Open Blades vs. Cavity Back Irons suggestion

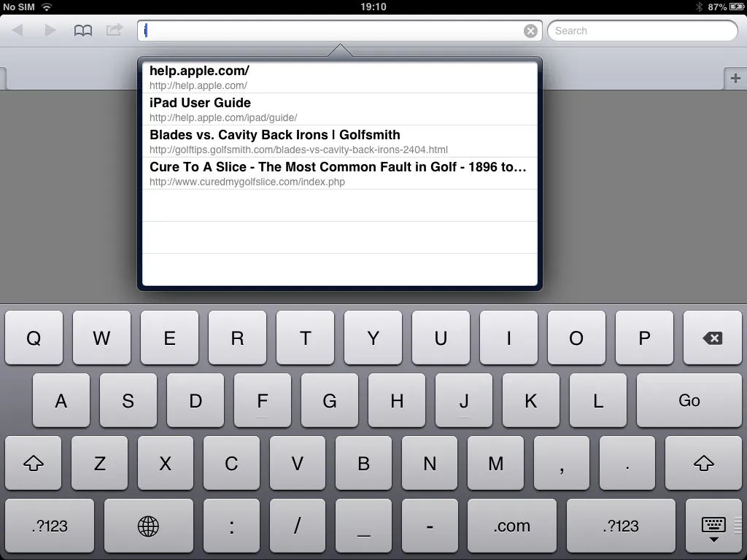coord(339,141)
